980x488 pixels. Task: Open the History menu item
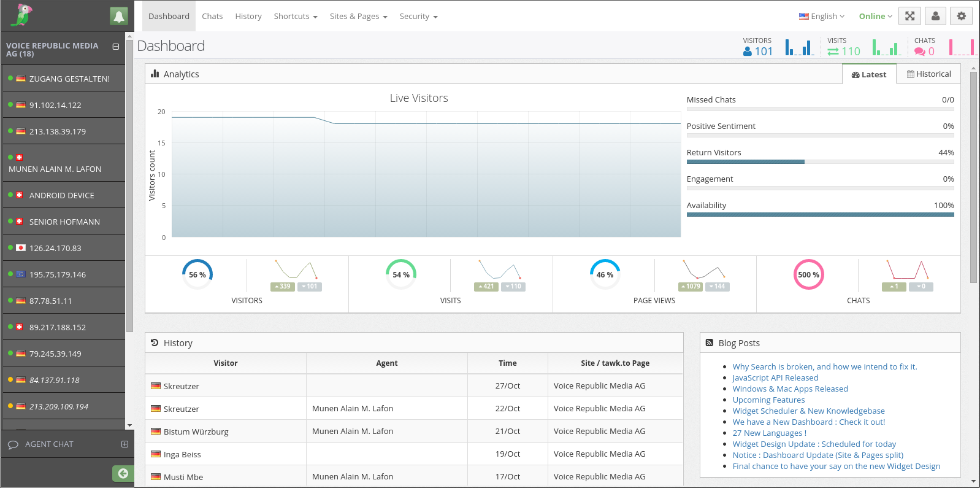coord(248,17)
